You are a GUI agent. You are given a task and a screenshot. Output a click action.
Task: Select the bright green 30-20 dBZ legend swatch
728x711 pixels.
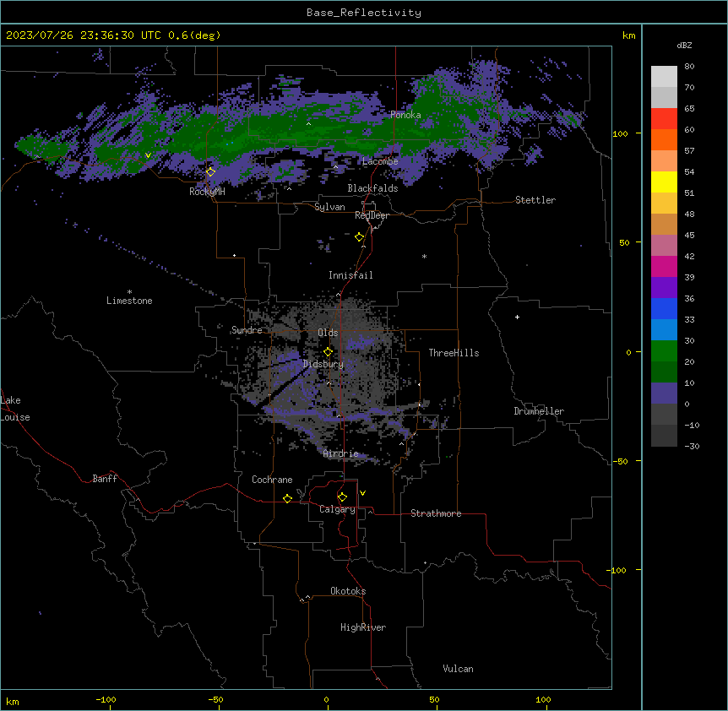pyautogui.click(x=664, y=351)
